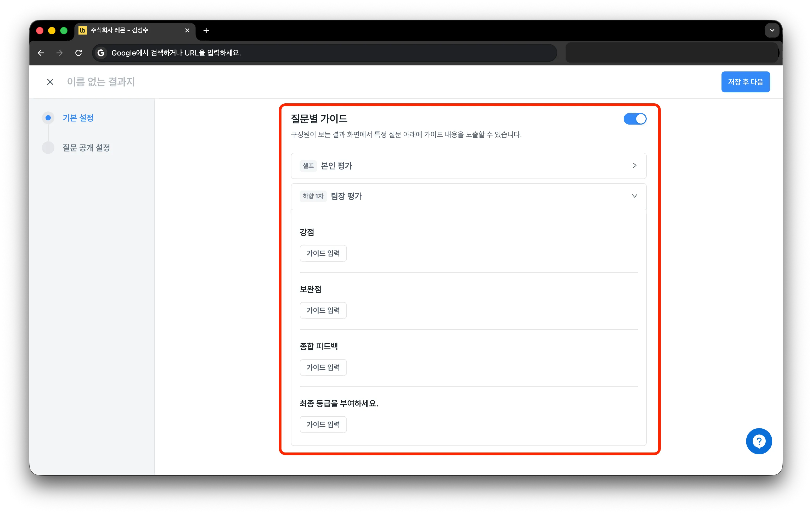The height and width of the screenshot is (514, 812).
Task: Click 가이드 입력 under 보완점
Action: tap(323, 310)
